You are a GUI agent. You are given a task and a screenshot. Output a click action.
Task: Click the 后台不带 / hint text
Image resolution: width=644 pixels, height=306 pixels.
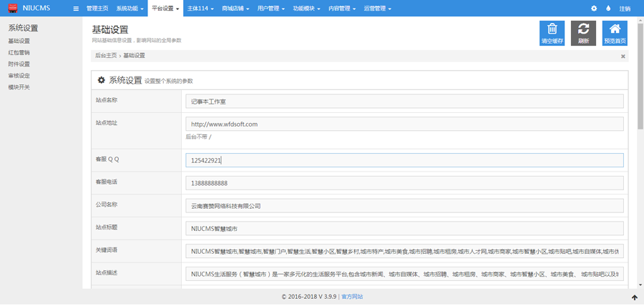tap(198, 137)
